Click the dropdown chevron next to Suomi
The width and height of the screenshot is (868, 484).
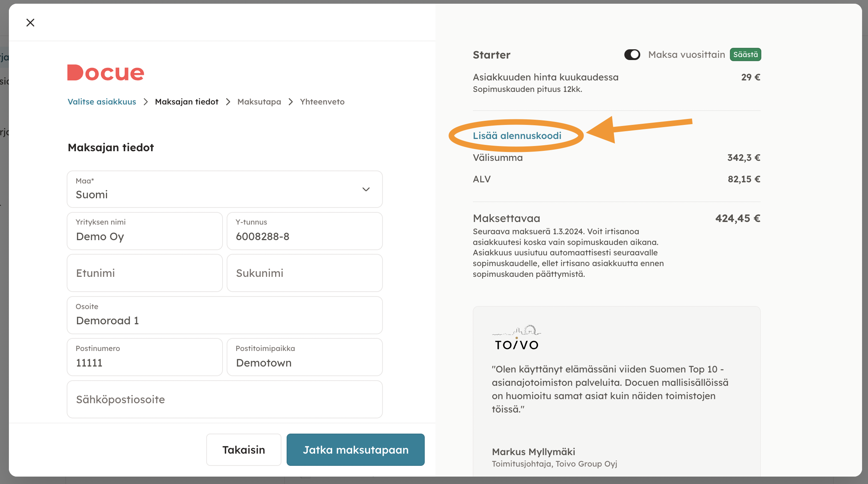click(x=366, y=189)
